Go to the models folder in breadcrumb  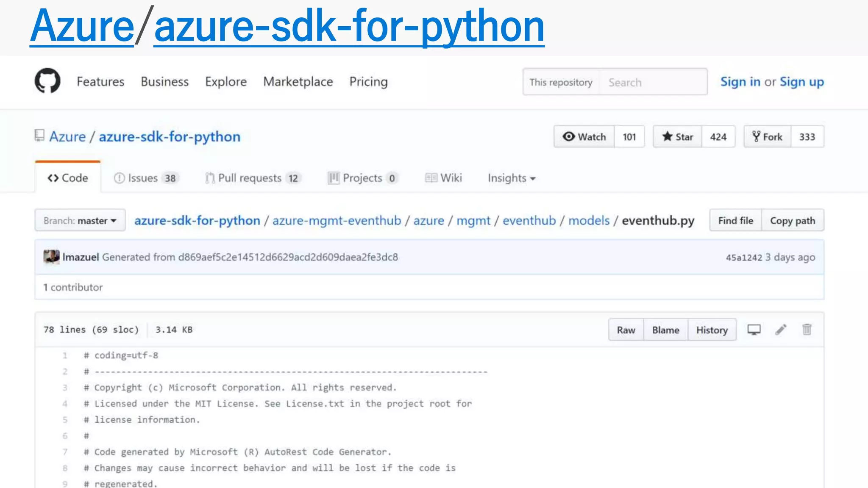click(589, 220)
